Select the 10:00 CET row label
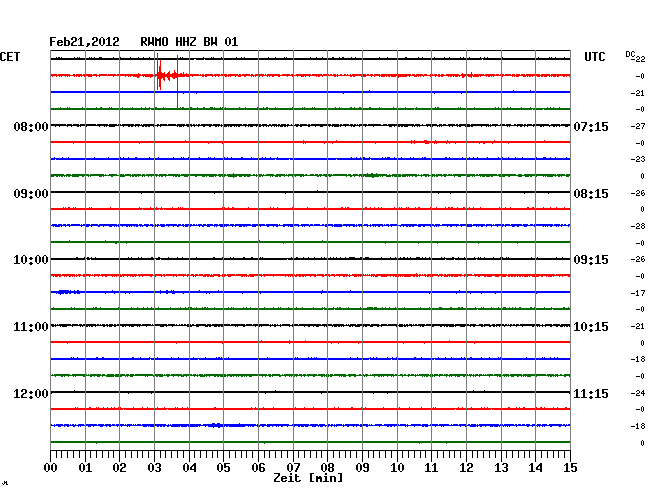Image resolution: width=650 pixels, height=494 pixels. [31, 260]
